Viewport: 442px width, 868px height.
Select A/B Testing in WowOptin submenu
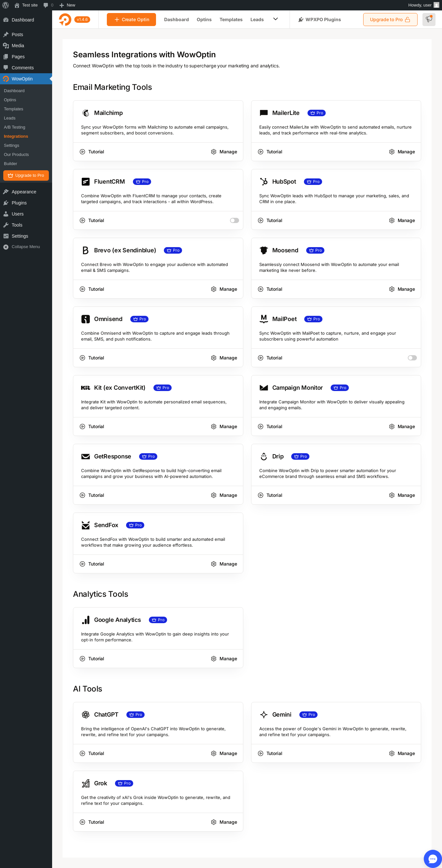pos(15,127)
